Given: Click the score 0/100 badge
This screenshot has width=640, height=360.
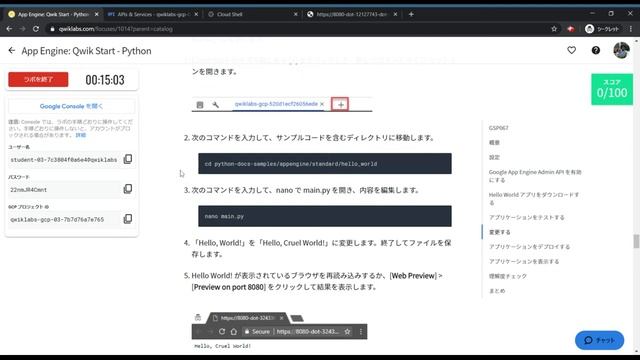Looking at the screenshot, I should 612,89.
